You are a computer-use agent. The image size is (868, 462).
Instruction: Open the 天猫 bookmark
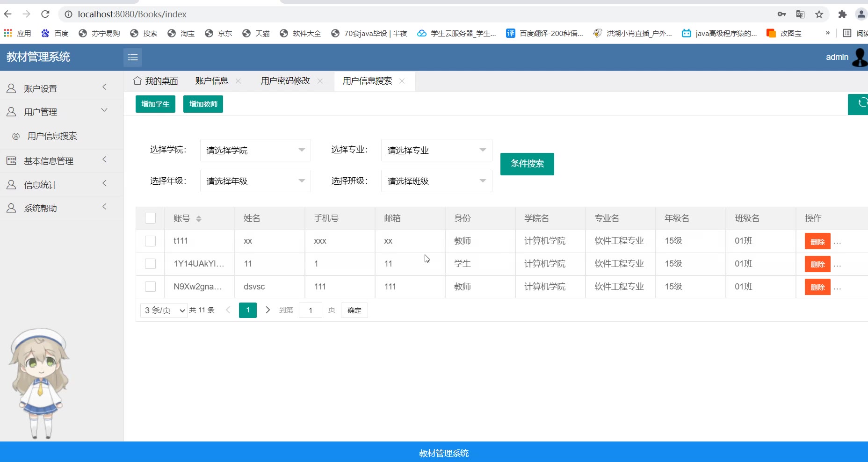pos(256,33)
